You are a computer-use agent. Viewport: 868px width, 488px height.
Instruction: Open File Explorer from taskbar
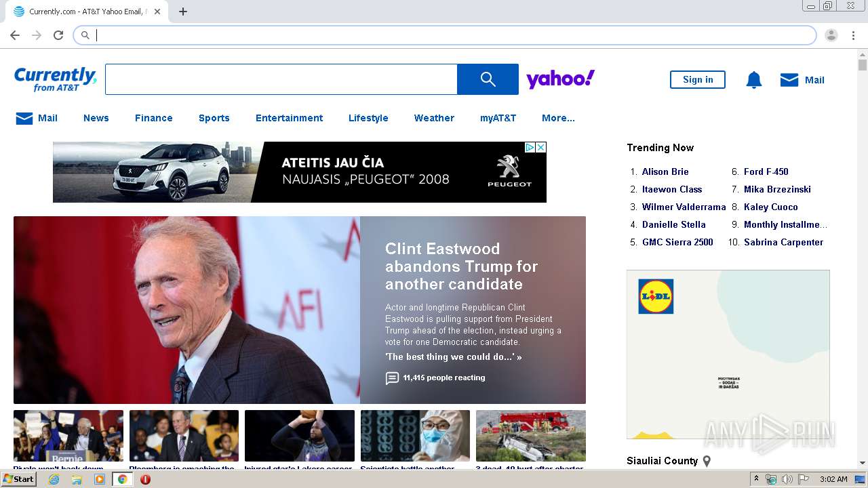pyautogui.click(x=77, y=479)
